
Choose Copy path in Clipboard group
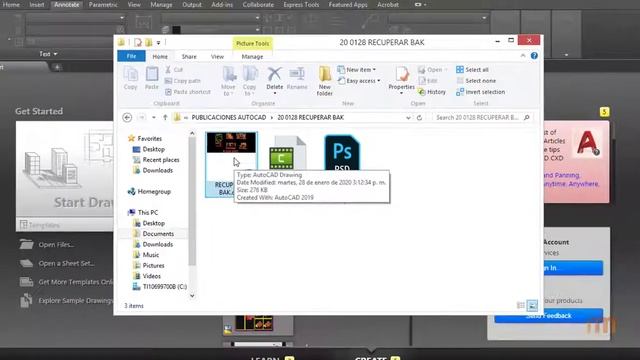(183, 81)
